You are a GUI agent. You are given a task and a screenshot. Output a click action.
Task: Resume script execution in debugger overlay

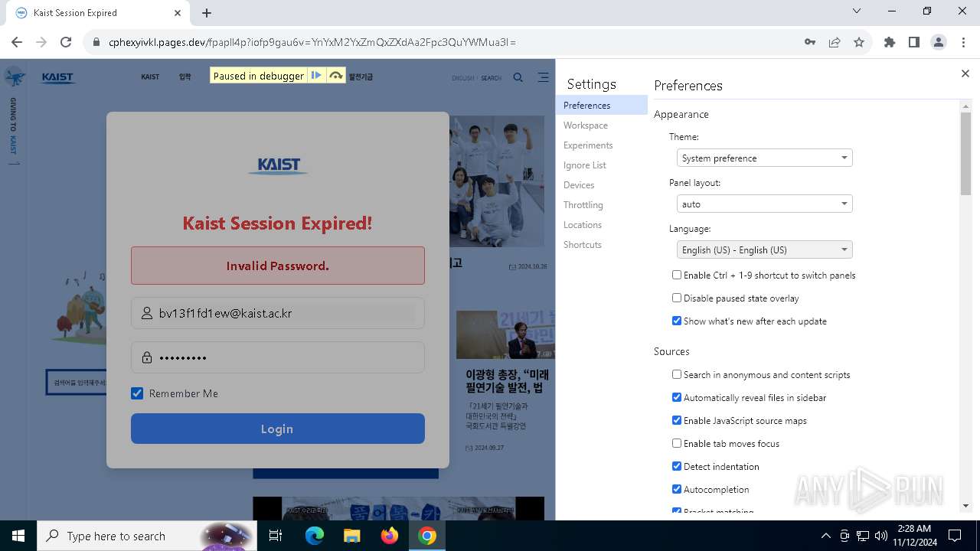[x=316, y=75]
